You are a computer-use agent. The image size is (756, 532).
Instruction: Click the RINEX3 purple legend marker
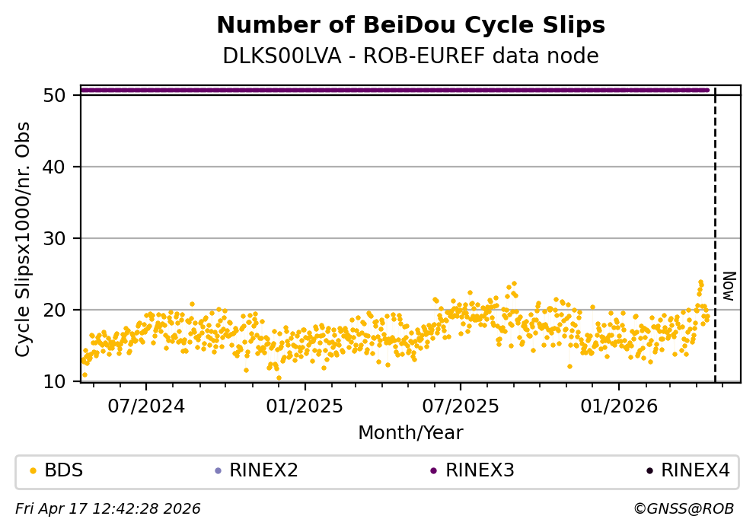pos(433,471)
